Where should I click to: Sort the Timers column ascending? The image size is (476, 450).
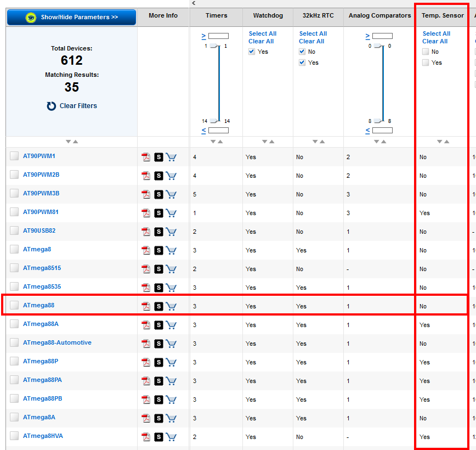coord(220,142)
